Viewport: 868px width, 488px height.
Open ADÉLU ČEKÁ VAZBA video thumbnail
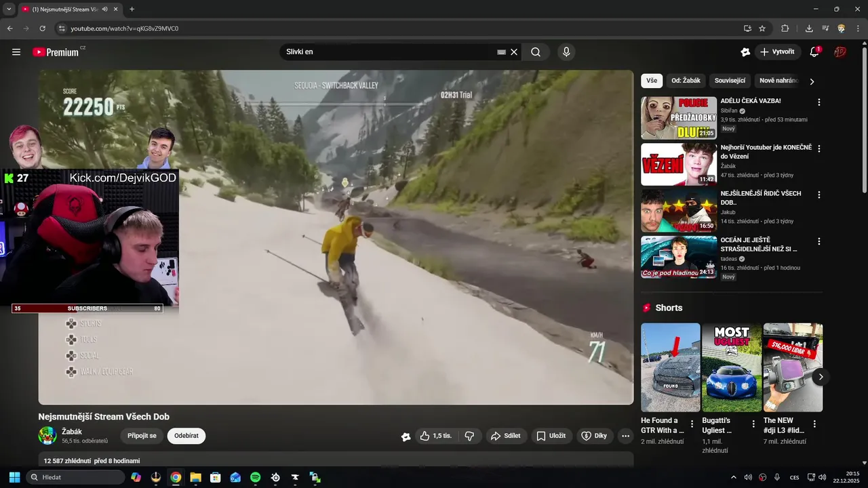pyautogui.click(x=679, y=118)
